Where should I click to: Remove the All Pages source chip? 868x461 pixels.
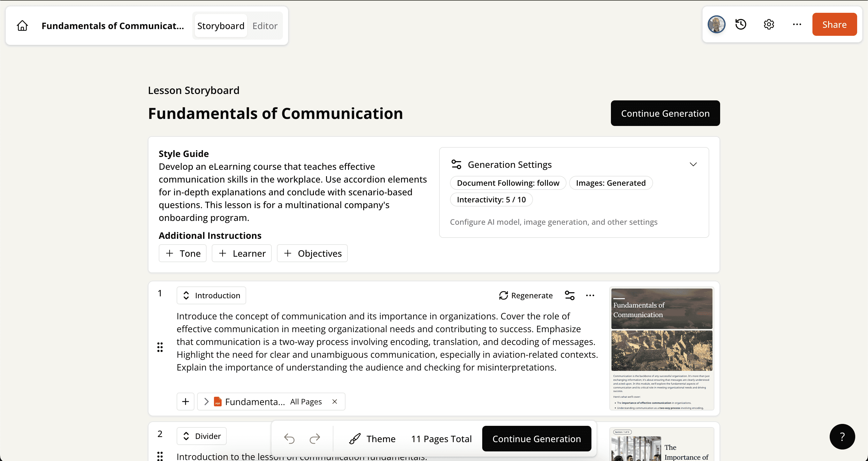335,401
